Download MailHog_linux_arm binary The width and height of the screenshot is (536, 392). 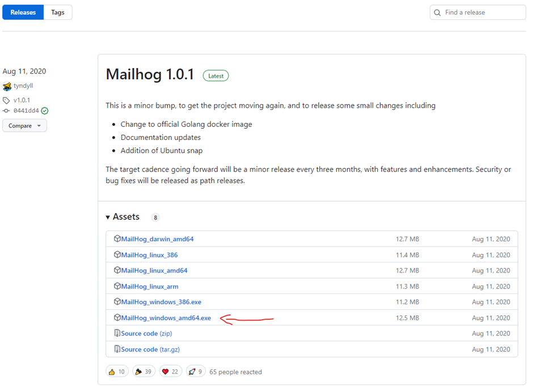tap(149, 286)
